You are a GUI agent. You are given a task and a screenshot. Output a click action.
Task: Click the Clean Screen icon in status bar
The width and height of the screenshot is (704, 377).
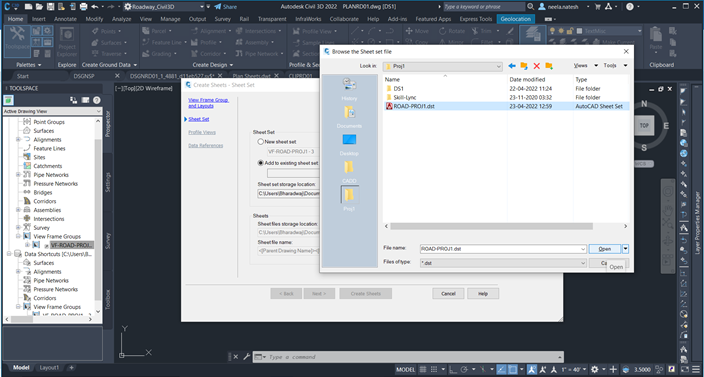(684, 369)
